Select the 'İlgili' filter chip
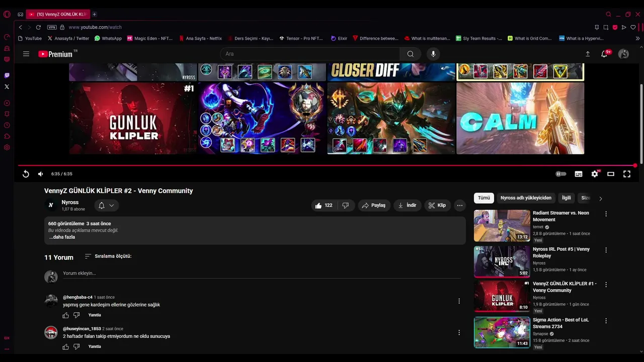The width and height of the screenshot is (644, 362). [x=567, y=198]
